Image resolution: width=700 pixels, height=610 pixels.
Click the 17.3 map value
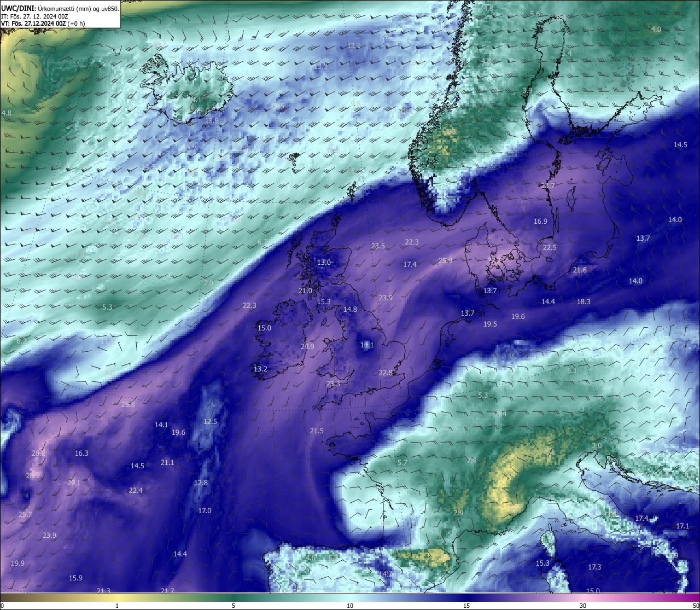click(594, 567)
